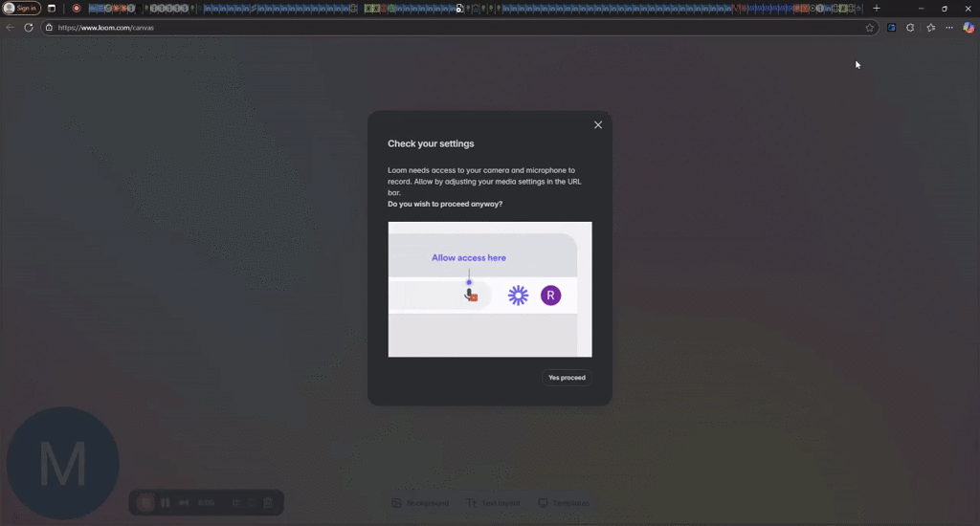Add page to favorites star
Image resolution: width=980 pixels, height=526 pixels.
pyautogui.click(x=869, y=28)
